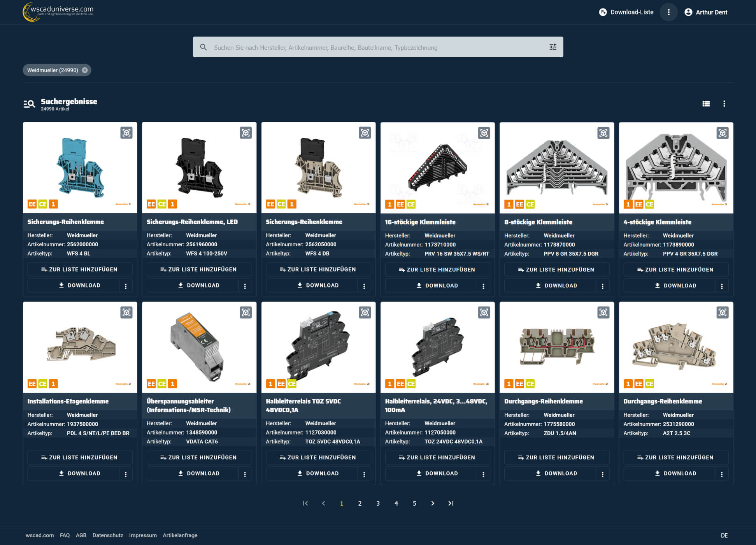Change language via DE selector
The image size is (756, 545).
pyautogui.click(x=724, y=535)
